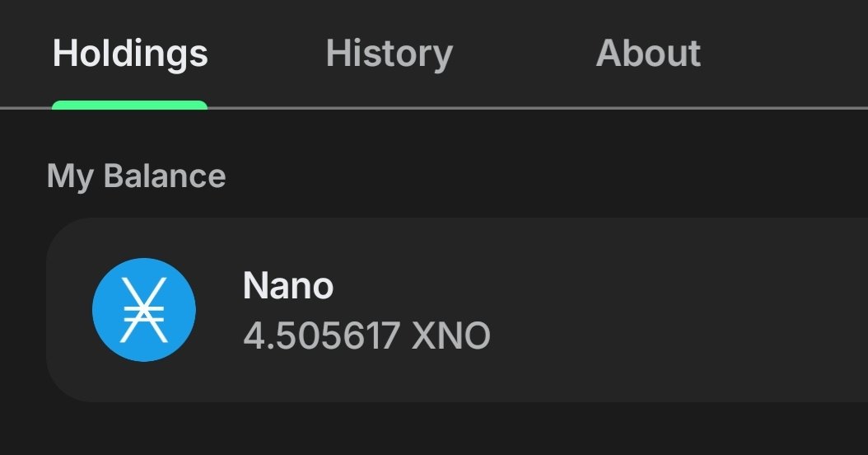
Task: Click the My Balance section label
Action: 136,176
